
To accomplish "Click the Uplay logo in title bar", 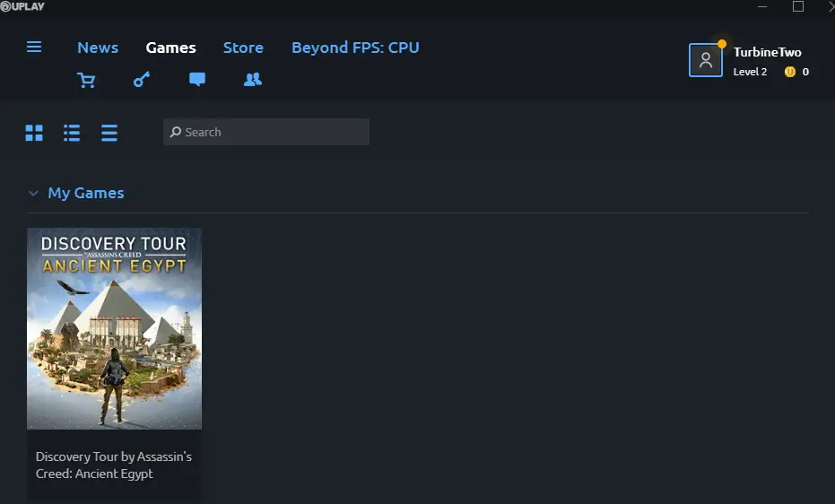I will click(22, 6).
